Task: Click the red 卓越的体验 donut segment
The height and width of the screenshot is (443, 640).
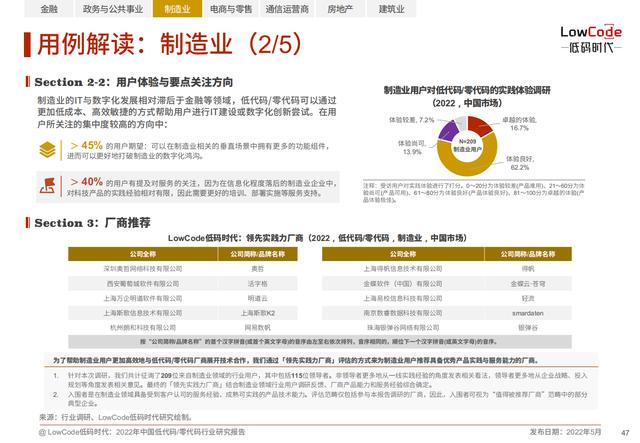Action: (x=481, y=125)
